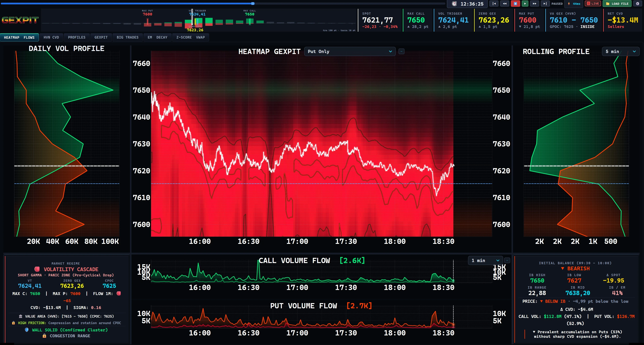This screenshot has height=345, width=644.
Task: Click the SPOT value 7621,77
Action: point(377,20)
